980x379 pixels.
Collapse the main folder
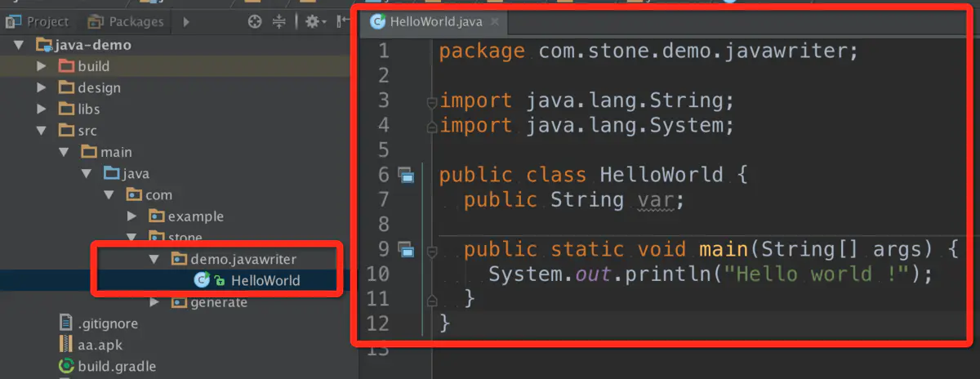coord(64,152)
